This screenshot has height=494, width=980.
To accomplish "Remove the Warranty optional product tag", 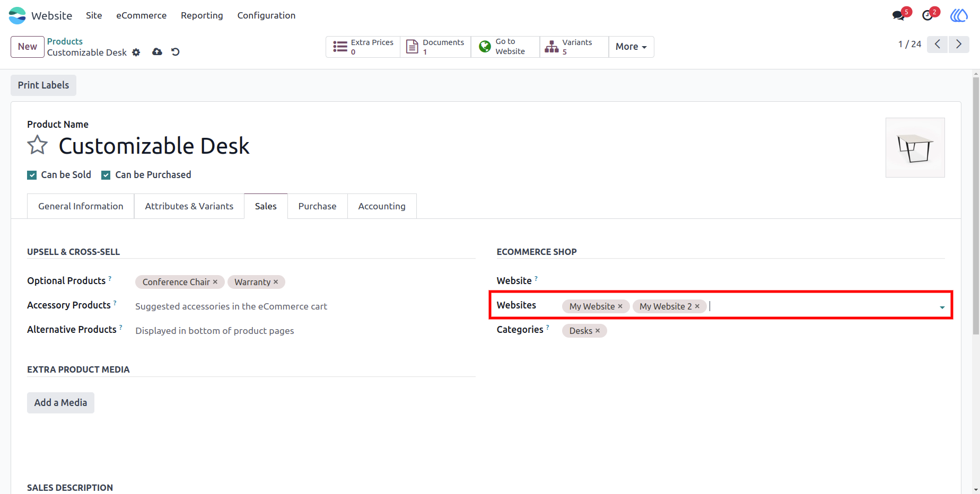I will [x=276, y=282].
